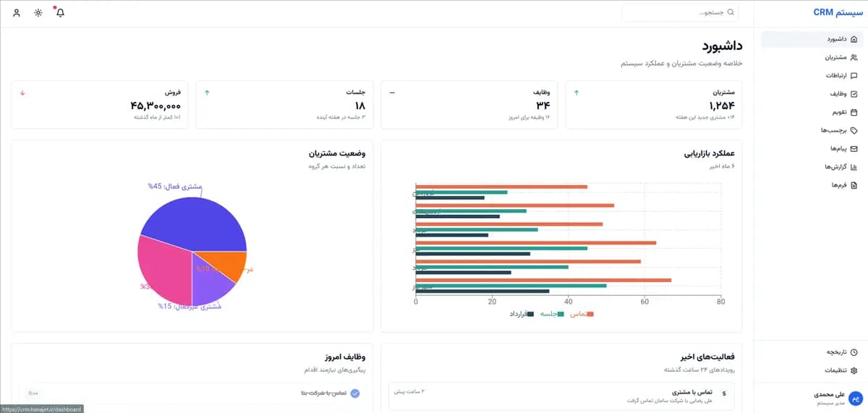The image size is (868, 413).
Task: Open the علی محمدی profile entry in sidebar
Action: coord(811,398)
